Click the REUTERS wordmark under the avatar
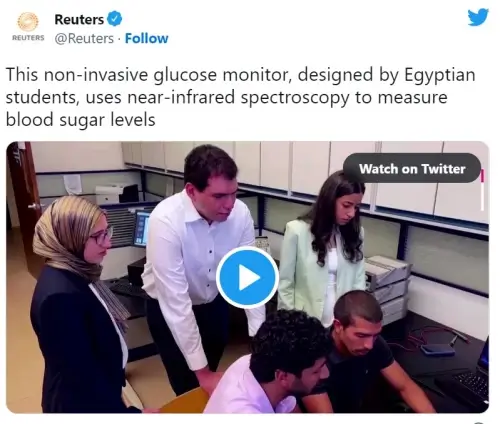Screen dimensions: 500x424 [x=28, y=38]
